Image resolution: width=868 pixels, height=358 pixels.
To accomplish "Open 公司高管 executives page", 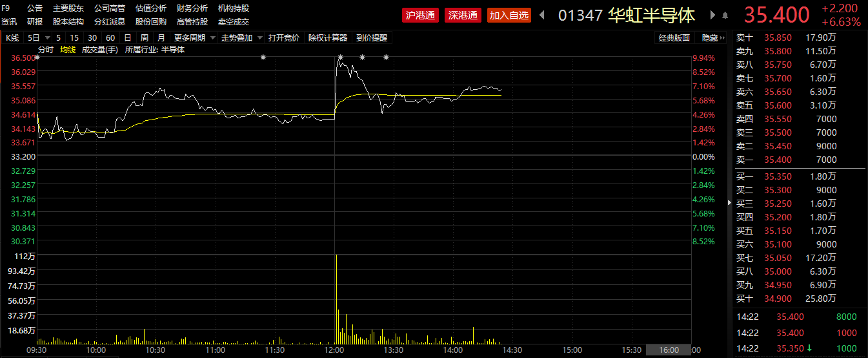I will 110,8.
